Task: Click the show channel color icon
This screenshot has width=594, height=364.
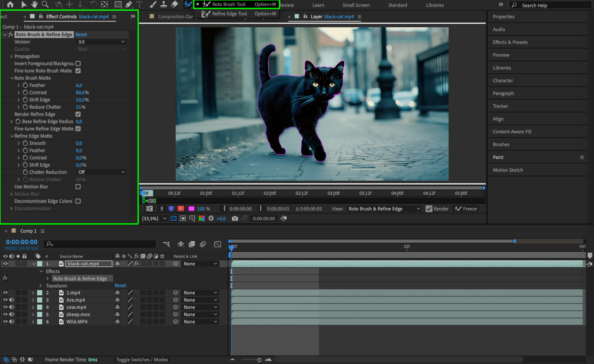Action: [201, 219]
